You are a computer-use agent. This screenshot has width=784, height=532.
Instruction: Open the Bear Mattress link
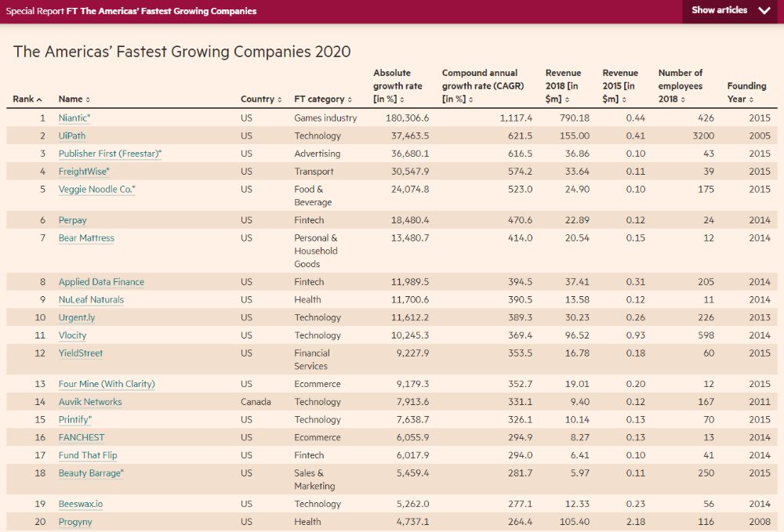[86, 238]
